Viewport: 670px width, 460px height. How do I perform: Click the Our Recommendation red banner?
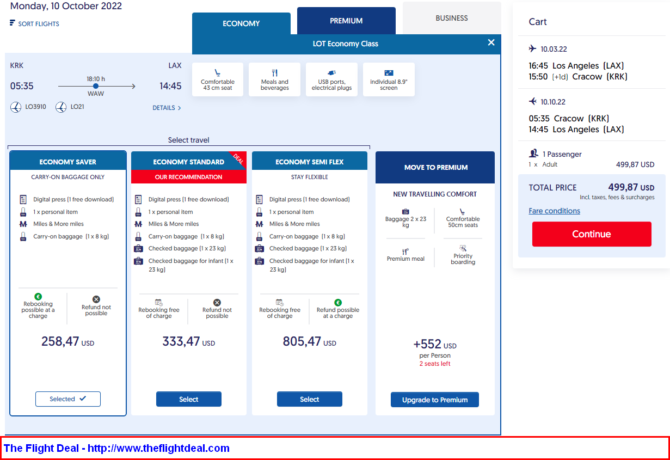(188, 177)
